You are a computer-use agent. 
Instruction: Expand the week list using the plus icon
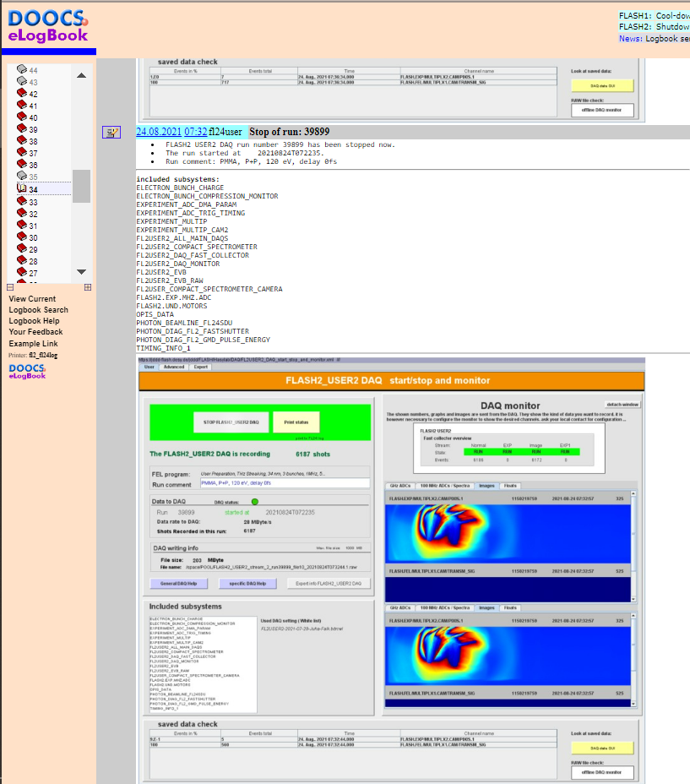(88, 287)
